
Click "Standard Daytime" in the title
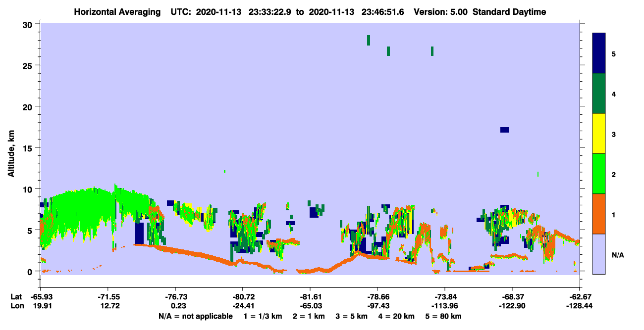tap(509, 12)
